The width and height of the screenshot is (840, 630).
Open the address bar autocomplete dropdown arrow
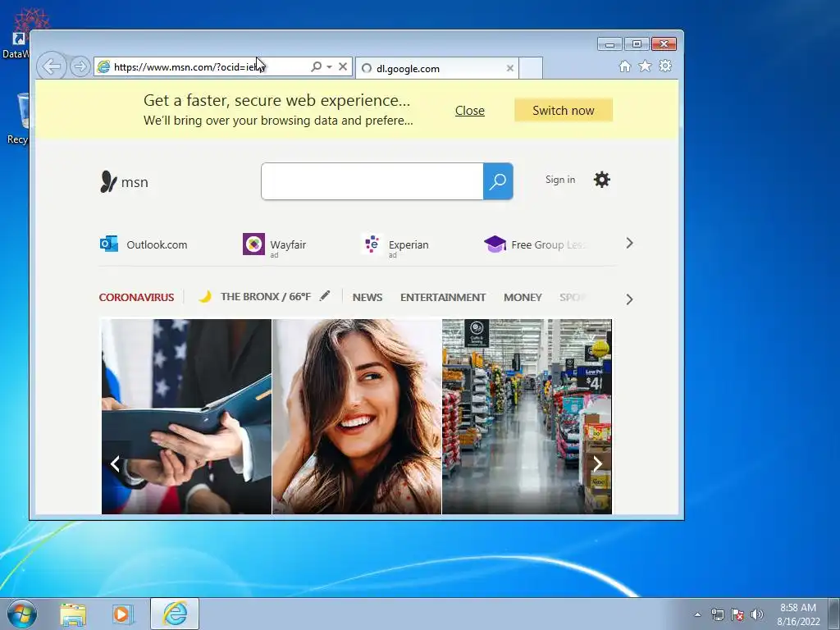(x=330, y=67)
